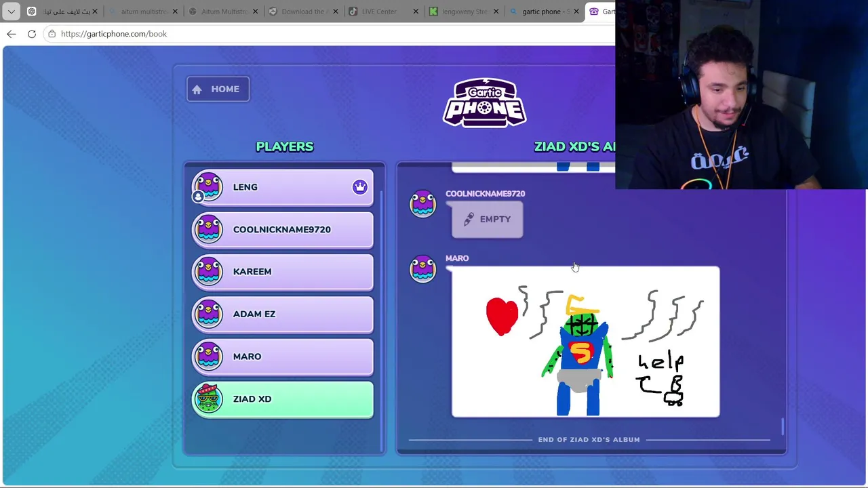The image size is (868, 488).
Task: Click MARO's avatar in the players list
Action: [208, 356]
